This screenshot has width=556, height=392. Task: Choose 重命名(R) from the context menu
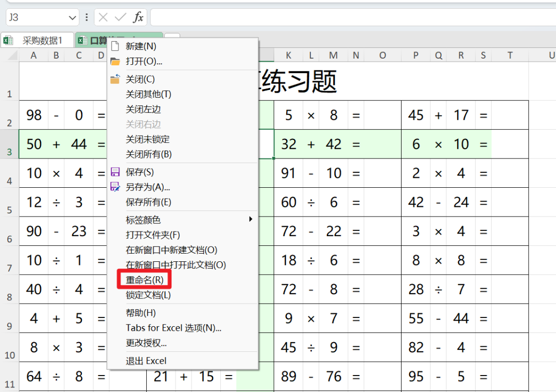pyautogui.click(x=183, y=280)
